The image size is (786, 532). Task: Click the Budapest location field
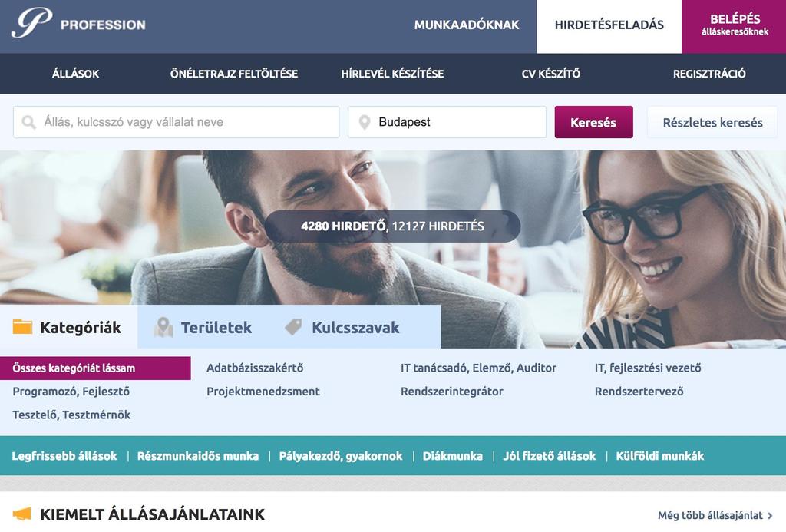(447, 122)
